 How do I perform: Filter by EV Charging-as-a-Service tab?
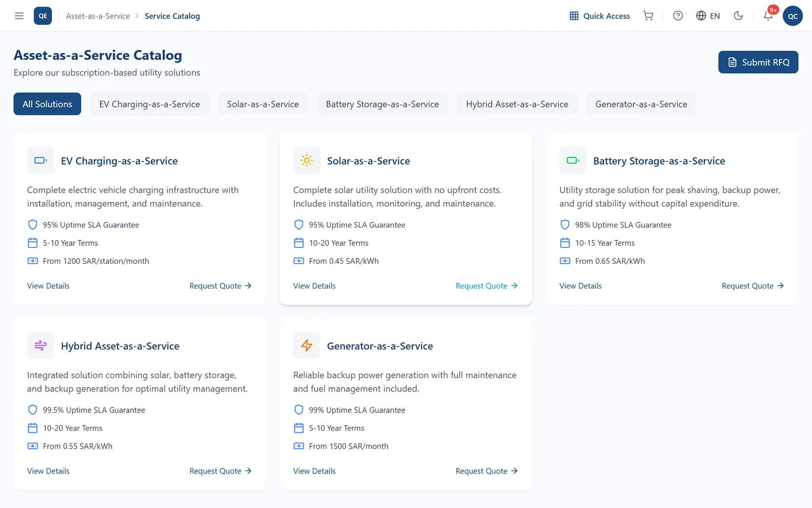pos(150,104)
